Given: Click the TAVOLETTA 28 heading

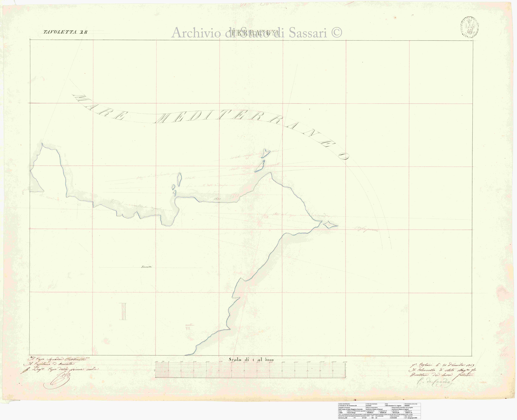Looking at the screenshot, I should coord(65,32).
